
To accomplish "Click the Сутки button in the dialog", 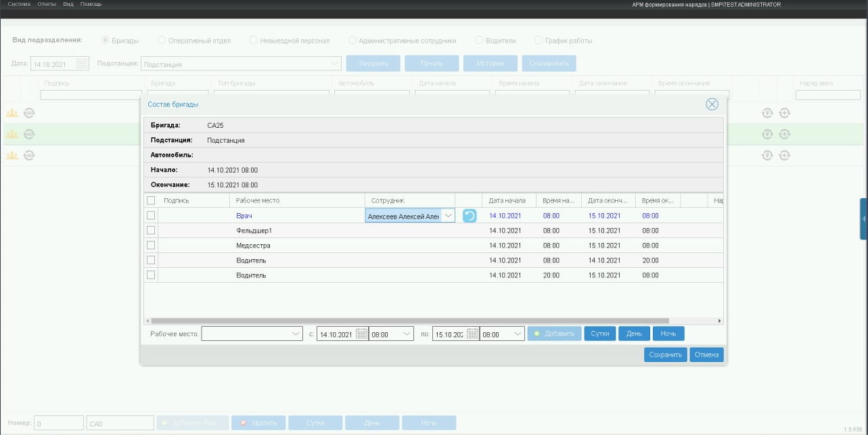I will pyautogui.click(x=600, y=334).
